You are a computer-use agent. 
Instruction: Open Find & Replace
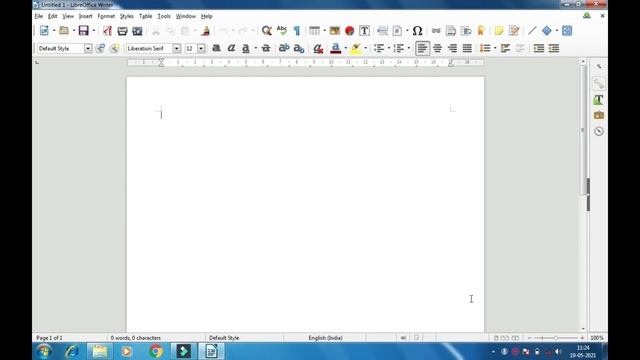[x=267, y=31]
